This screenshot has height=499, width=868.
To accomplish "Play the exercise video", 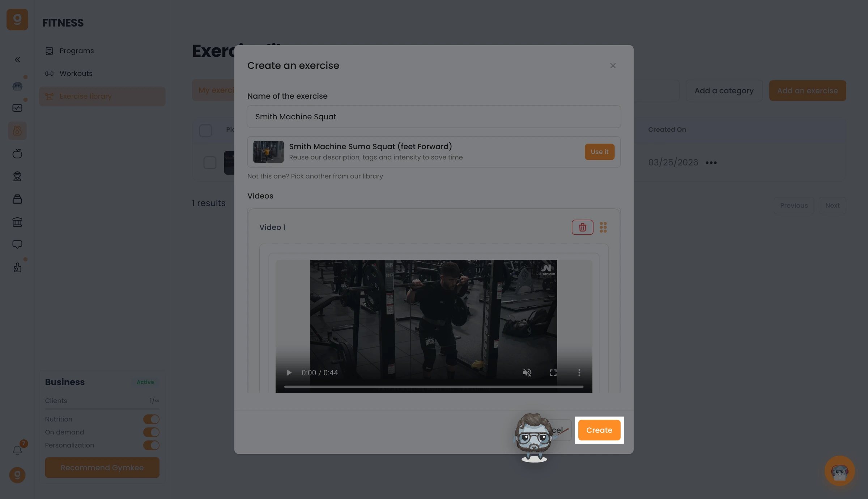I will pyautogui.click(x=289, y=372).
